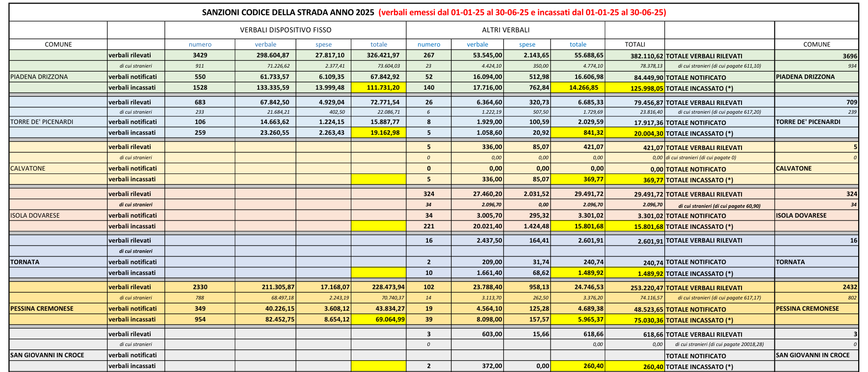Select the cell with value 2330

[200, 287]
